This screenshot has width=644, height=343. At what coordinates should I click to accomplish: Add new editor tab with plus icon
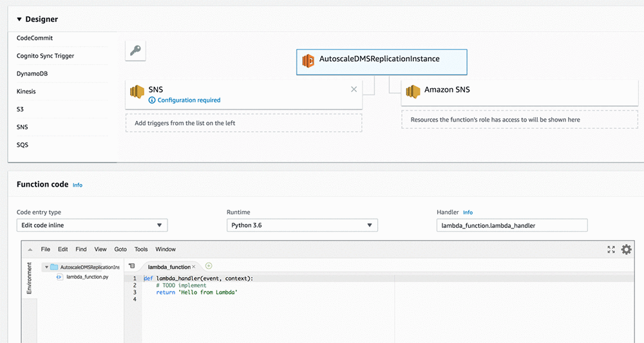click(209, 266)
